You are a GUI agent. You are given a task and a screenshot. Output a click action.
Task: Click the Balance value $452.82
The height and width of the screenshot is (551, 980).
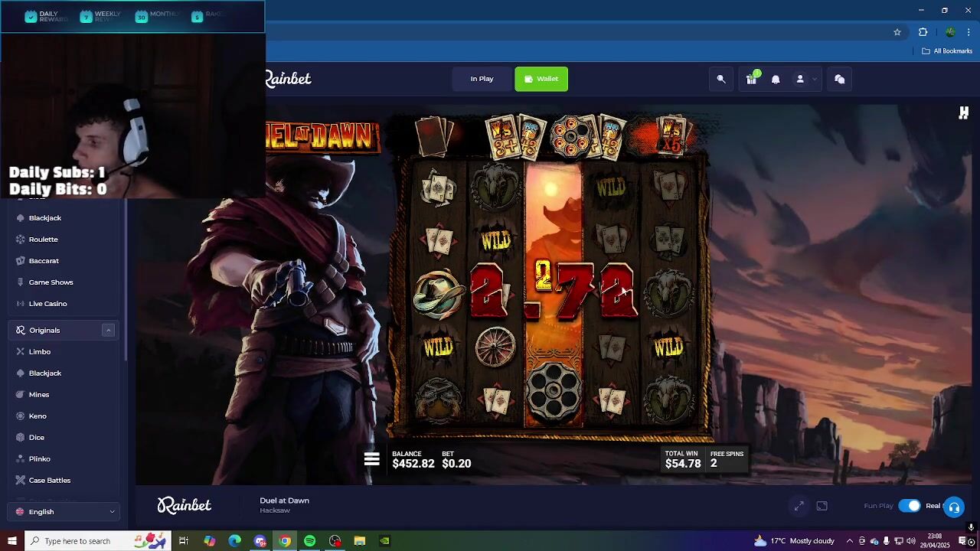[413, 464]
